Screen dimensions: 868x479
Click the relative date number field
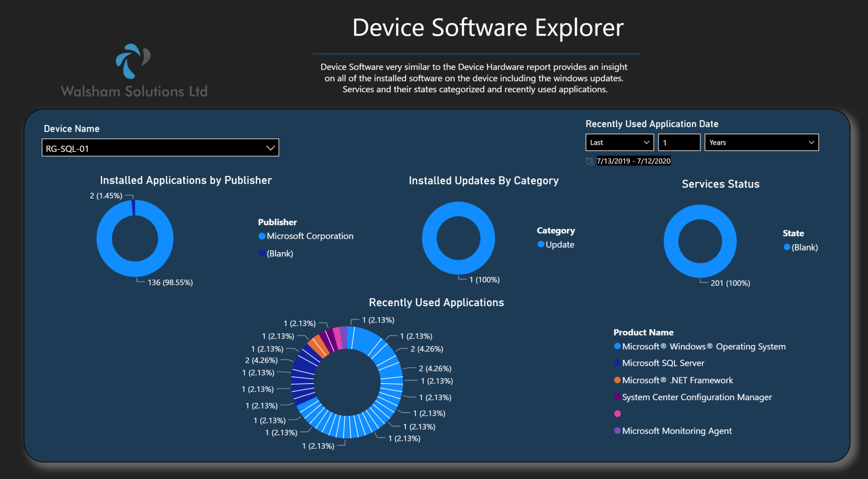(679, 142)
